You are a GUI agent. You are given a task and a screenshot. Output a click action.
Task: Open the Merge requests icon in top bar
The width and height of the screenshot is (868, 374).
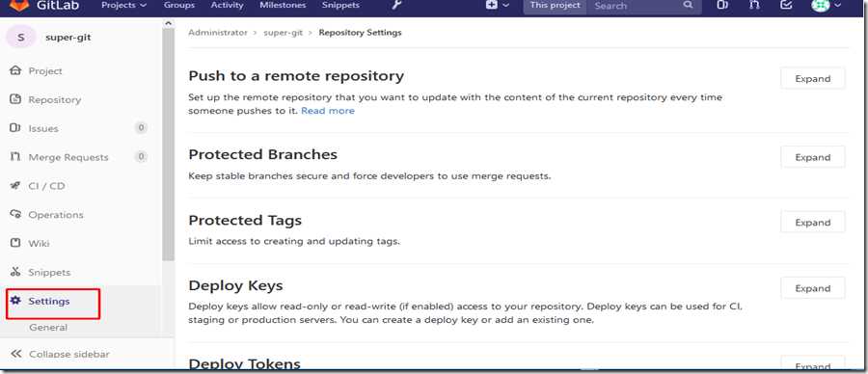(754, 5)
